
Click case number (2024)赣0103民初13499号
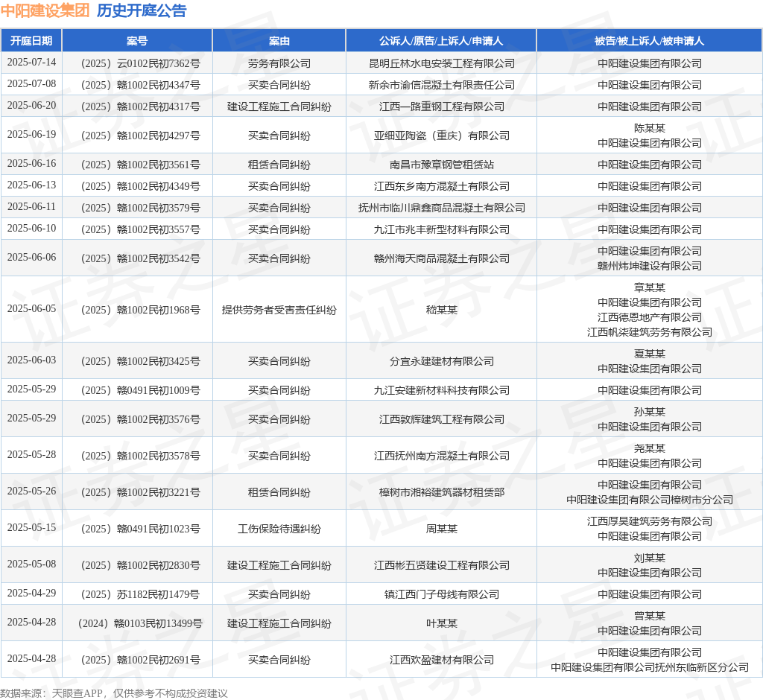pyautogui.click(x=139, y=623)
